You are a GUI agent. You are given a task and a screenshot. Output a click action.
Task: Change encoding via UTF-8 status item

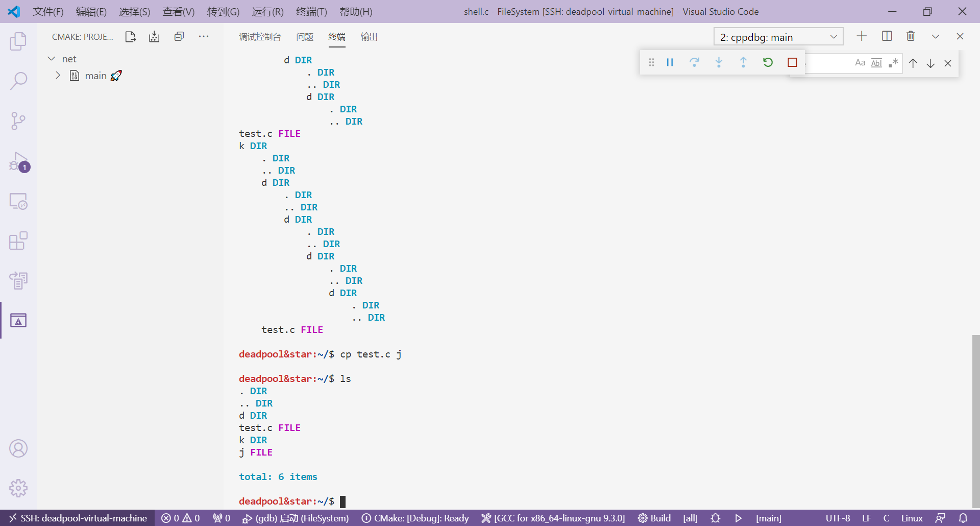tap(838, 518)
